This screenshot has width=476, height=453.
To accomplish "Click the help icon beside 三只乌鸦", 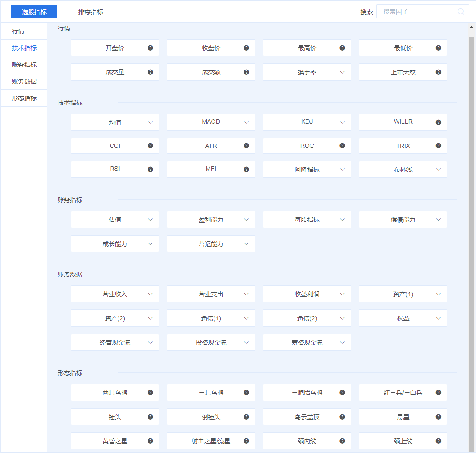I will click(x=246, y=393).
